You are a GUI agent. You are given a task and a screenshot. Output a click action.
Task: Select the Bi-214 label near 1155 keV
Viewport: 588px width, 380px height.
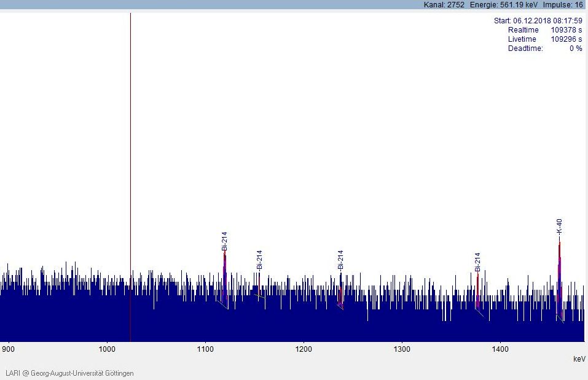(x=259, y=260)
